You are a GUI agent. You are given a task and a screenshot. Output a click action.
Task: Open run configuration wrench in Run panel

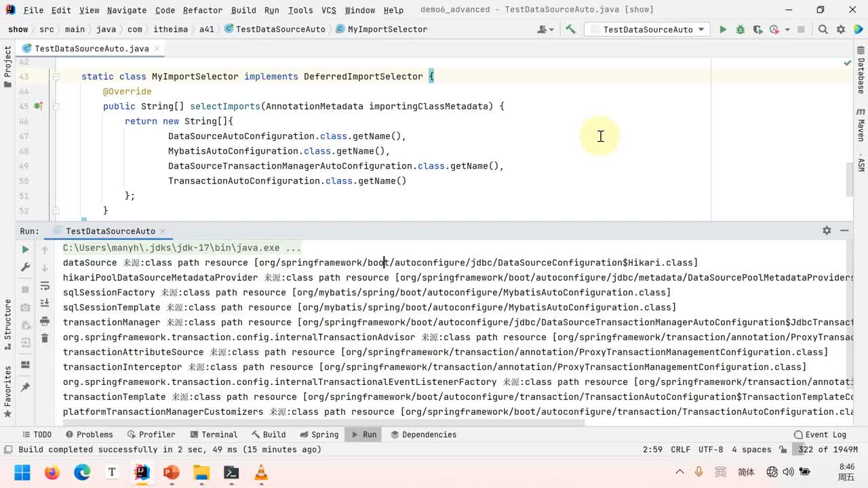click(26, 268)
